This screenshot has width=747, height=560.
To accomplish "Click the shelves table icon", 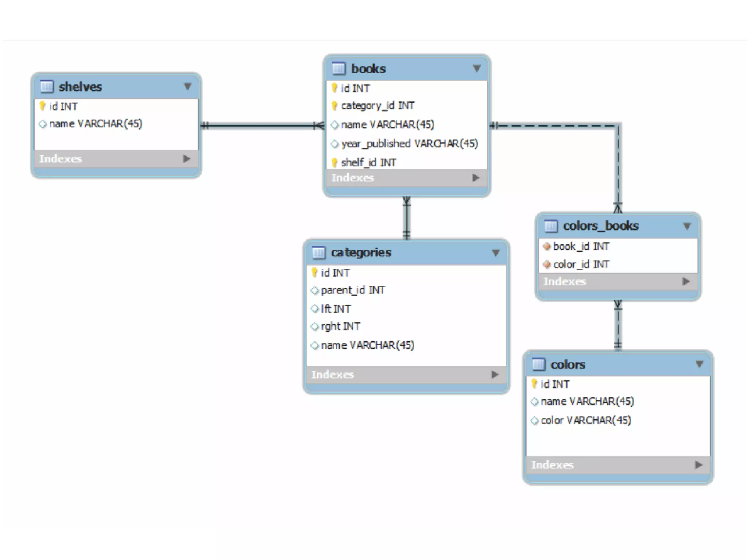I will click(x=47, y=87).
